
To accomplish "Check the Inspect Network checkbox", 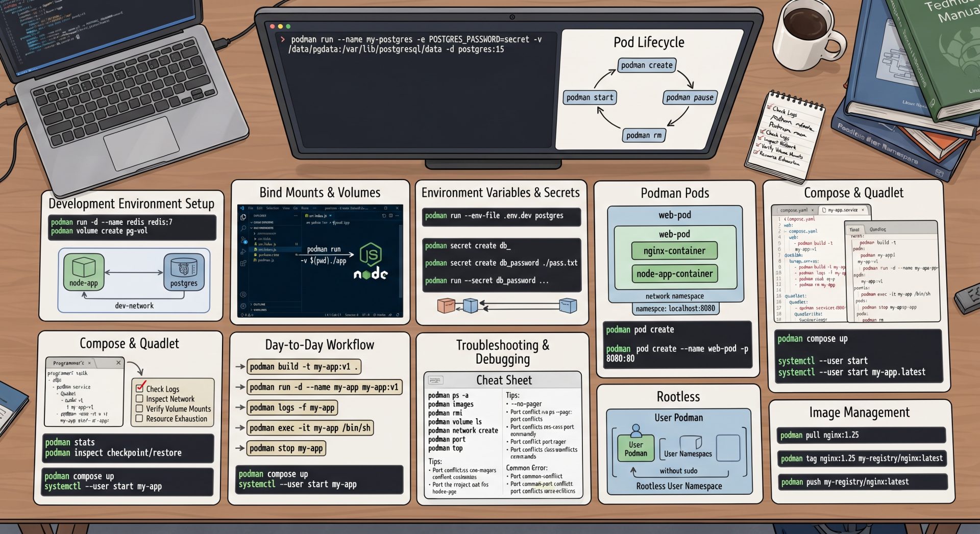I will click(x=139, y=398).
